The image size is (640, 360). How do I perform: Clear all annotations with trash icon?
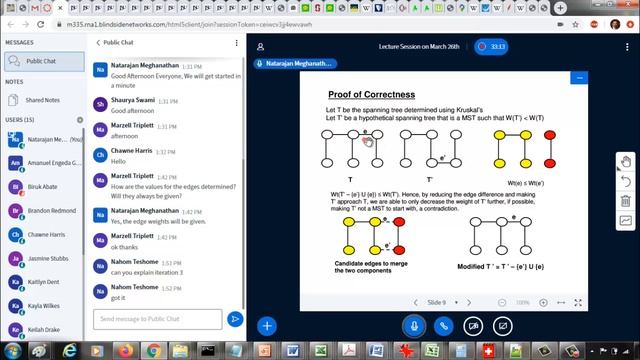point(626,201)
